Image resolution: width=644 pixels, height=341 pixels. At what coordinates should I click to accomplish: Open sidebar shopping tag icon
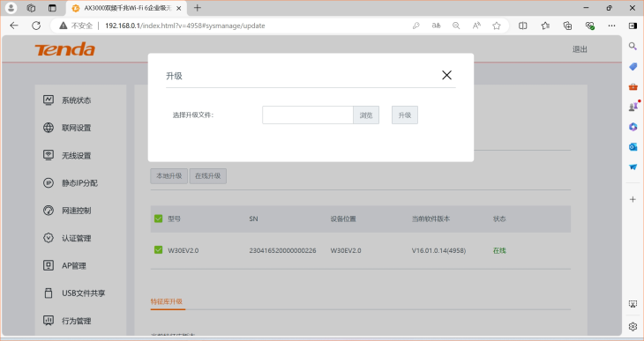click(x=633, y=66)
